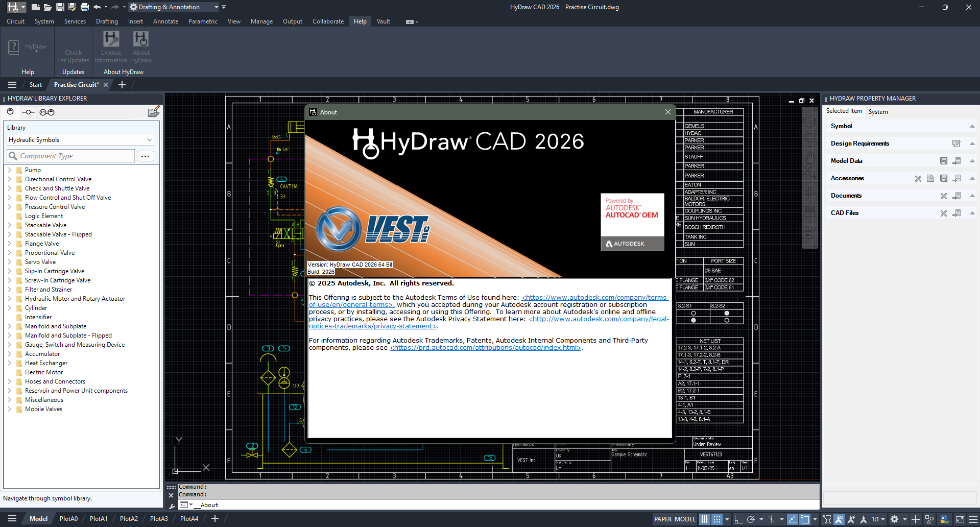
Task: Click the save icon next to Model Data
Action: (x=944, y=161)
